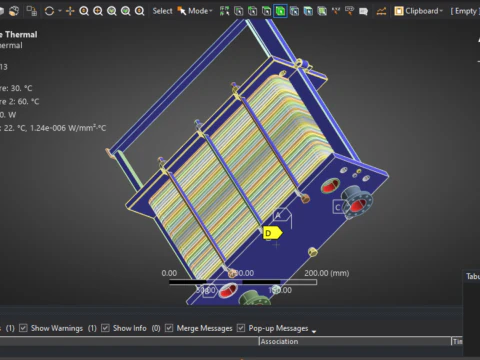This screenshot has width=480, height=360.
Task: Toggle the highlighted Body selection filter
Action: coord(280,11)
